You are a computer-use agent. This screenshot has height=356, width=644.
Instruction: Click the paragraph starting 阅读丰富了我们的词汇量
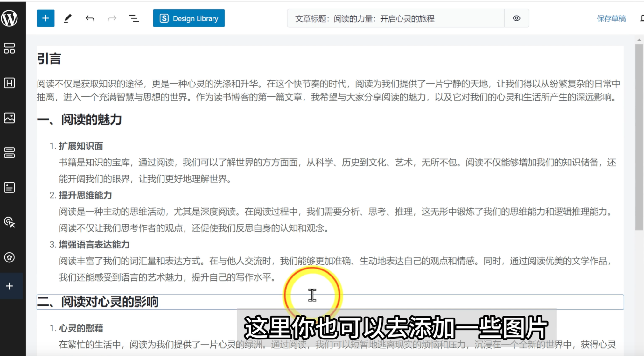coord(336,269)
